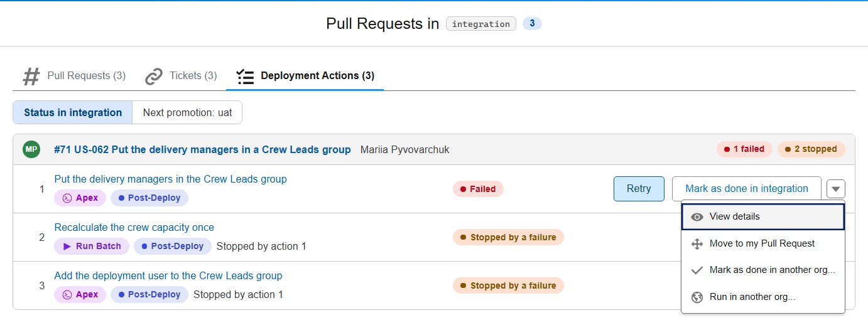868x325 pixels.
Task: Click the move arrows icon in menu
Action: (x=697, y=244)
